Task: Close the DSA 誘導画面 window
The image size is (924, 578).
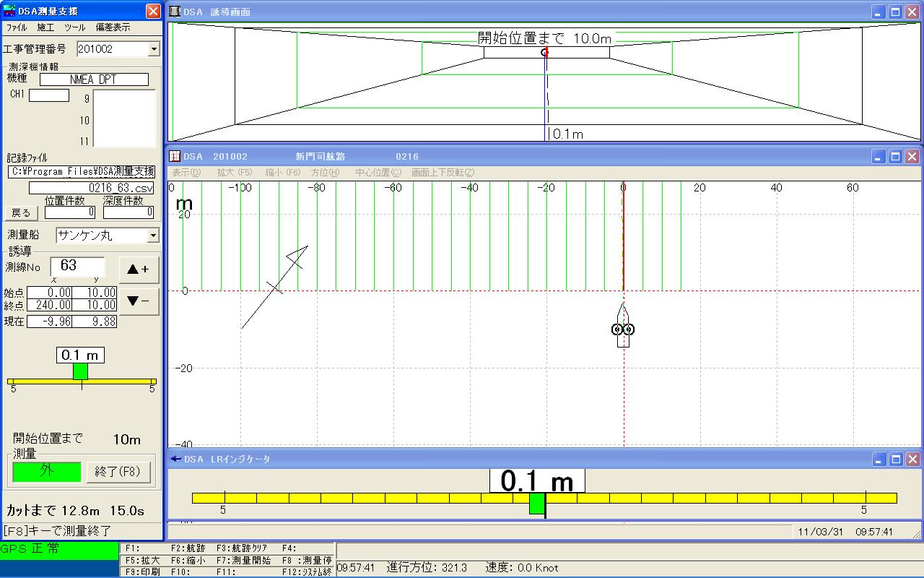Action: point(912,12)
